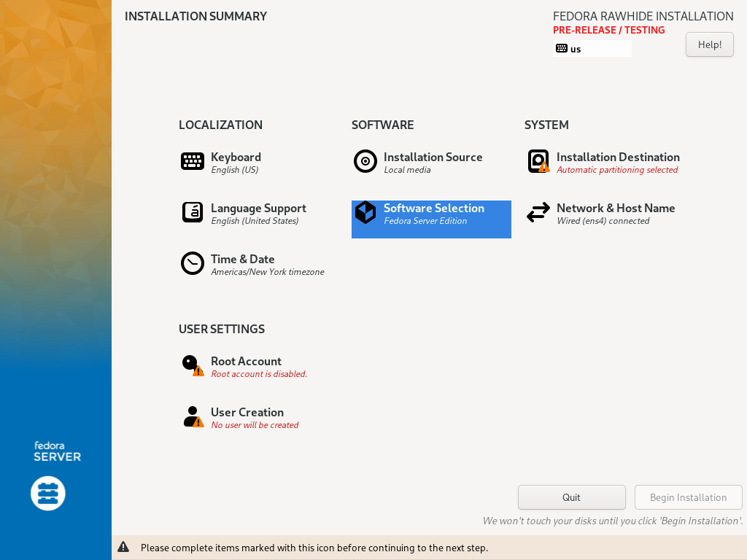
Task: Click the SYSTEM section heading
Action: click(546, 125)
